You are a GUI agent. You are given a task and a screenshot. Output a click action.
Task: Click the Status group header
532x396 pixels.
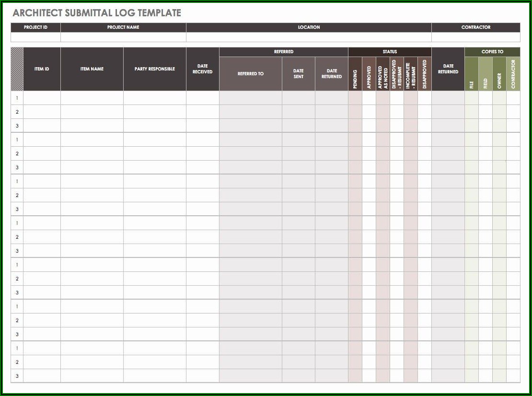(390, 52)
